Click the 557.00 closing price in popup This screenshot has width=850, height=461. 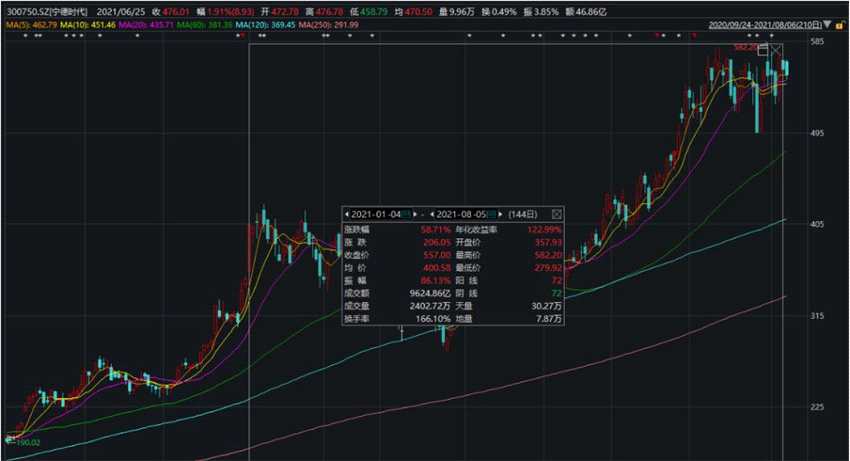point(437,255)
